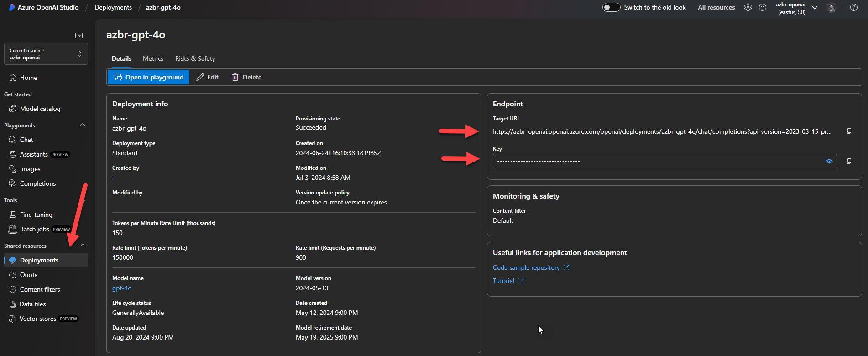Image resolution: width=868 pixels, height=356 pixels.
Task: Click the Provisioning state value "Succeeded"
Action: pos(311,127)
